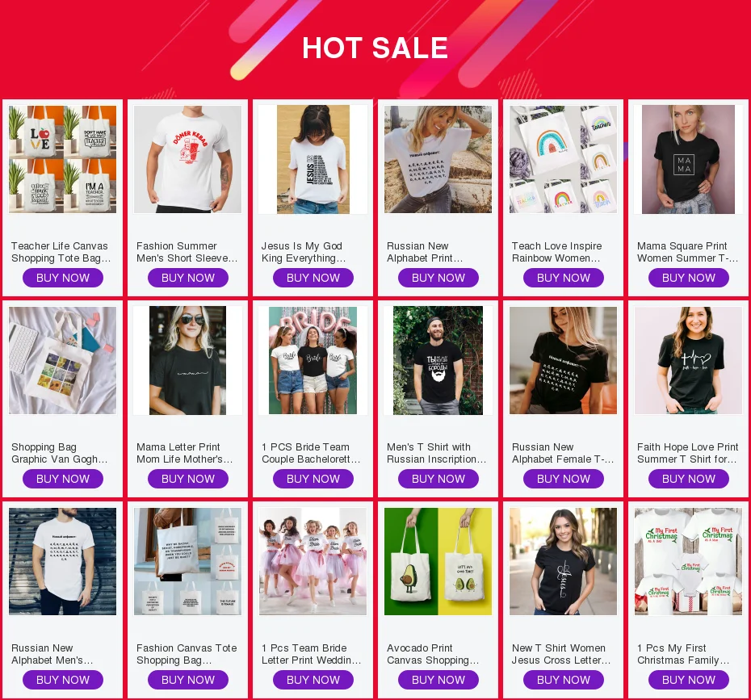Open the Russian New Alphabet Female T-shirt title

click(x=563, y=453)
